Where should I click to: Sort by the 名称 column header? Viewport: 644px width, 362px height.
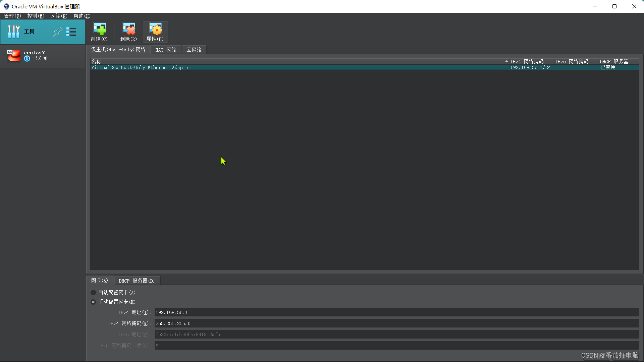coord(300,62)
